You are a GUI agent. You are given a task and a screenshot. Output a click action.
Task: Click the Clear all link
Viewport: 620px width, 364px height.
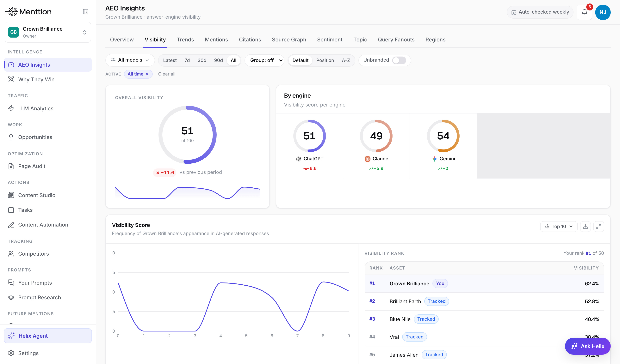167,74
